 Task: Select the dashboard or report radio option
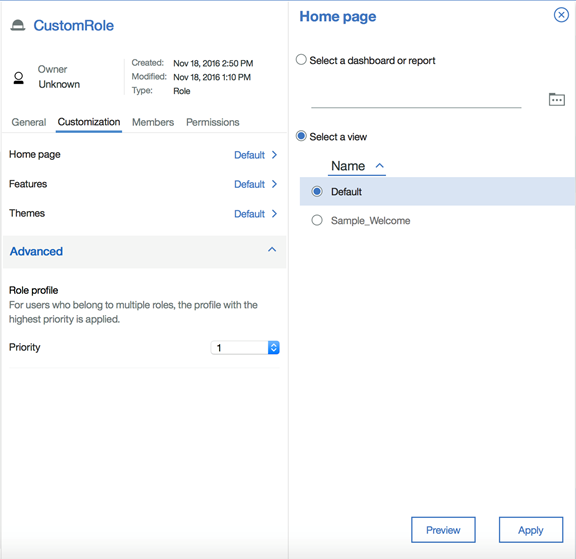pos(301,59)
